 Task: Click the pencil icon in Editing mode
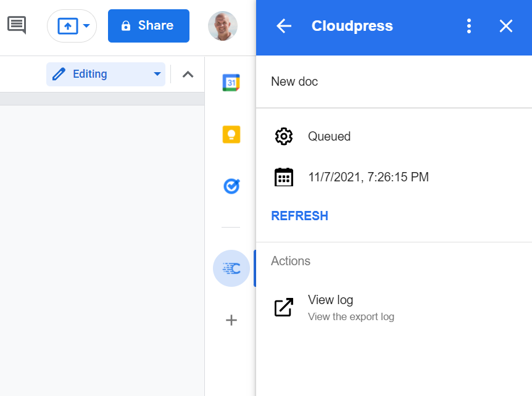pos(59,74)
